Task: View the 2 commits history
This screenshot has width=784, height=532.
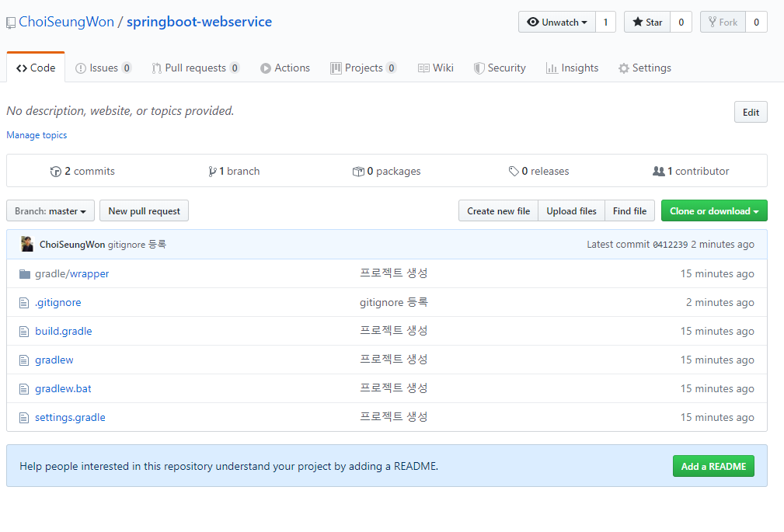Action: point(82,171)
